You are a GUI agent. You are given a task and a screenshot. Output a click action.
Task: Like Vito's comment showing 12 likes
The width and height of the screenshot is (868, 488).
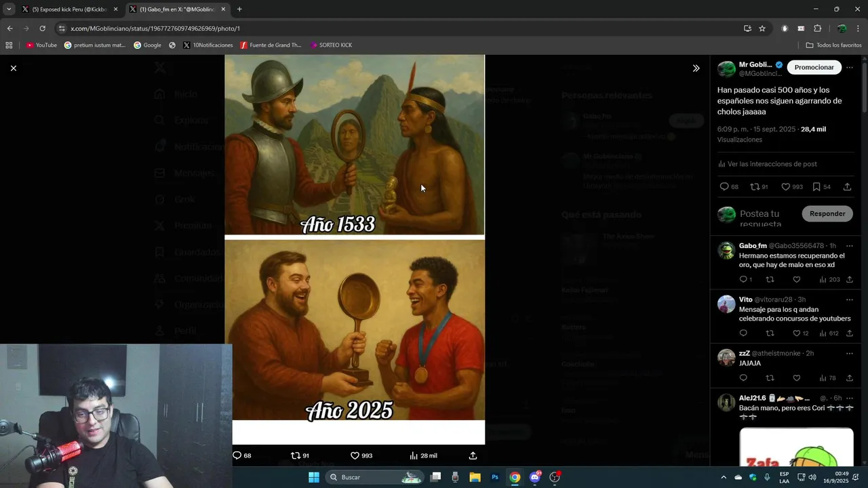[x=801, y=333]
